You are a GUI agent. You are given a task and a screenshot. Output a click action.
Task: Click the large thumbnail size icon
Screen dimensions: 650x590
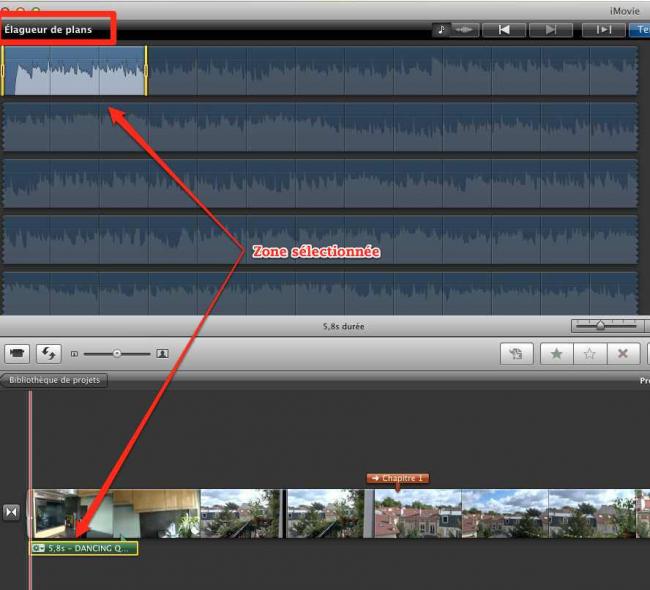click(x=162, y=354)
